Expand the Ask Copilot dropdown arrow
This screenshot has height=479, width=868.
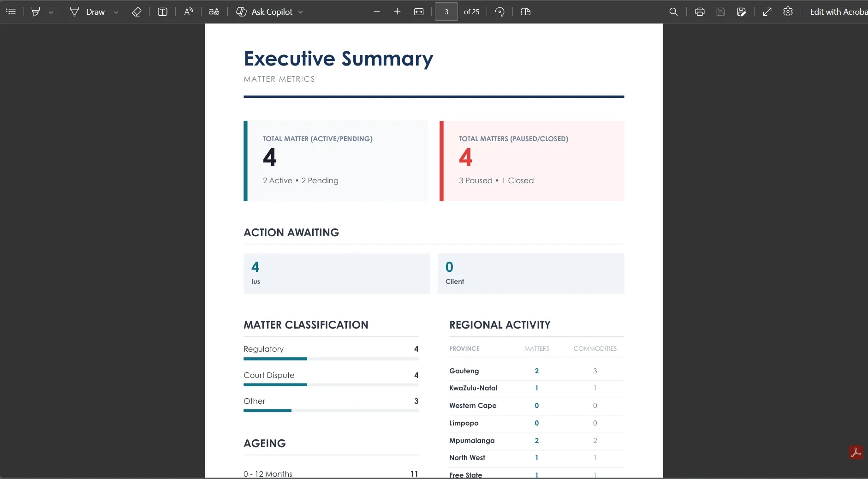(x=301, y=12)
